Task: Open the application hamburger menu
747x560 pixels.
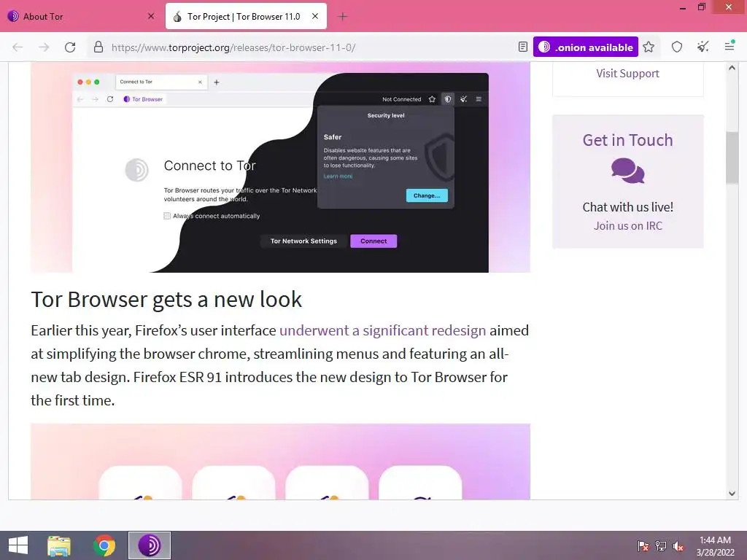Action: pyautogui.click(x=729, y=46)
